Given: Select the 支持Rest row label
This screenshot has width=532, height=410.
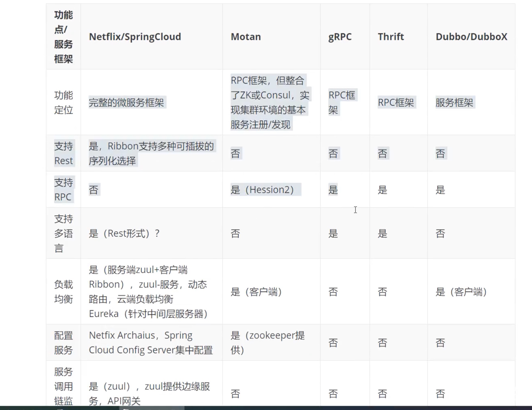Looking at the screenshot, I should (63, 153).
